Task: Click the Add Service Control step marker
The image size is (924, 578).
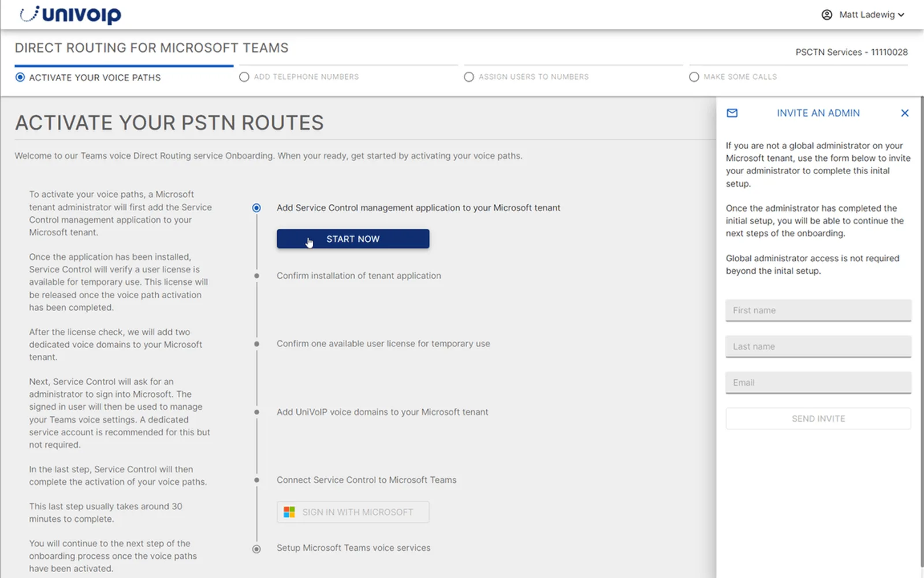Action: pyautogui.click(x=256, y=208)
